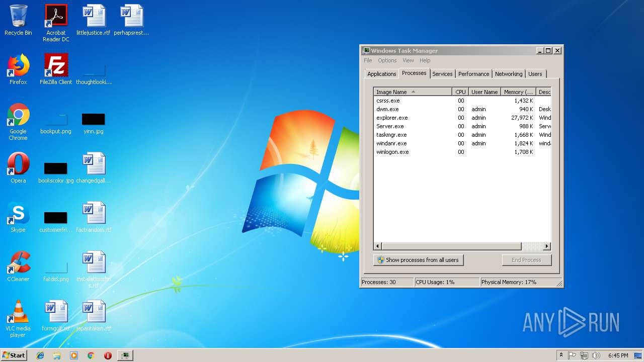Select the Server.exe process row
Viewport: 644px width, 362px height.
pyautogui.click(x=462, y=126)
